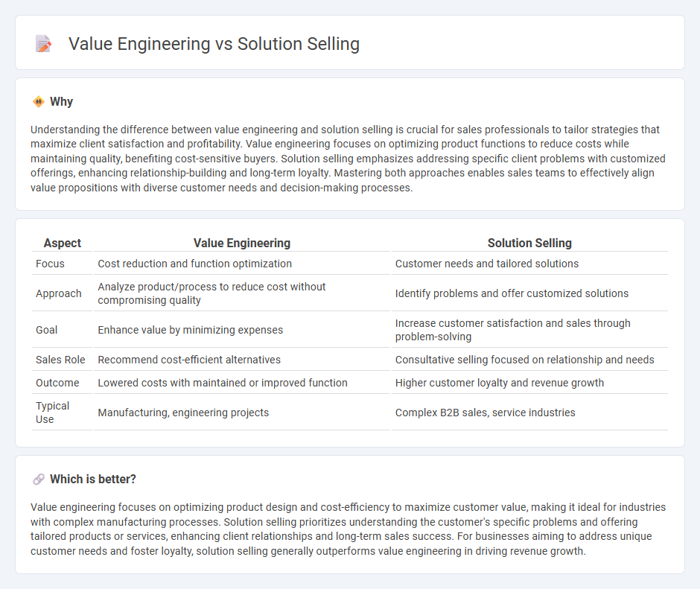Select the Sales Role row label
The height and width of the screenshot is (589, 700).
62,360
